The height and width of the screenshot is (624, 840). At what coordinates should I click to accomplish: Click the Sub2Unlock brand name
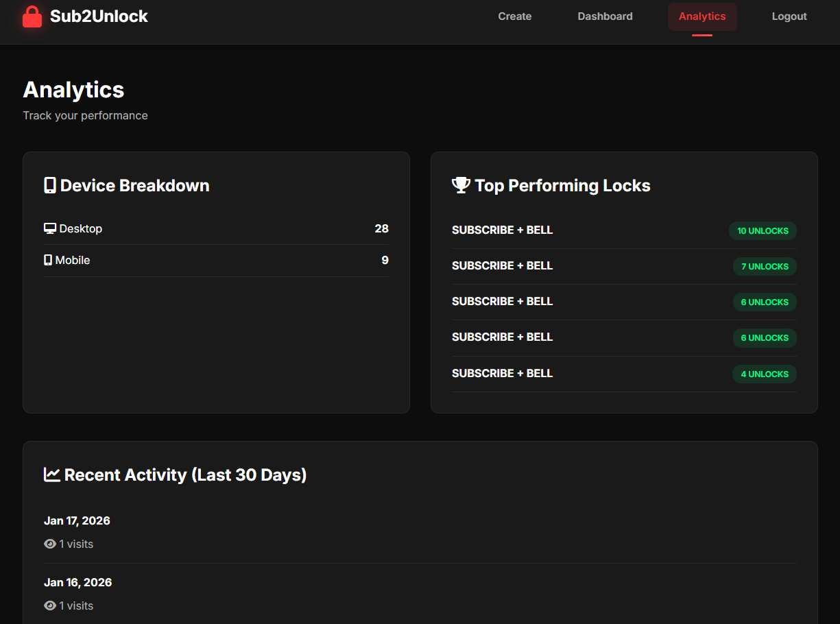[99, 16]
